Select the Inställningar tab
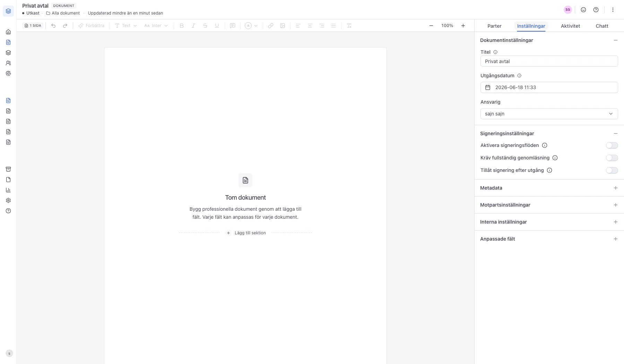624x364 pixels. pos(531,26)
